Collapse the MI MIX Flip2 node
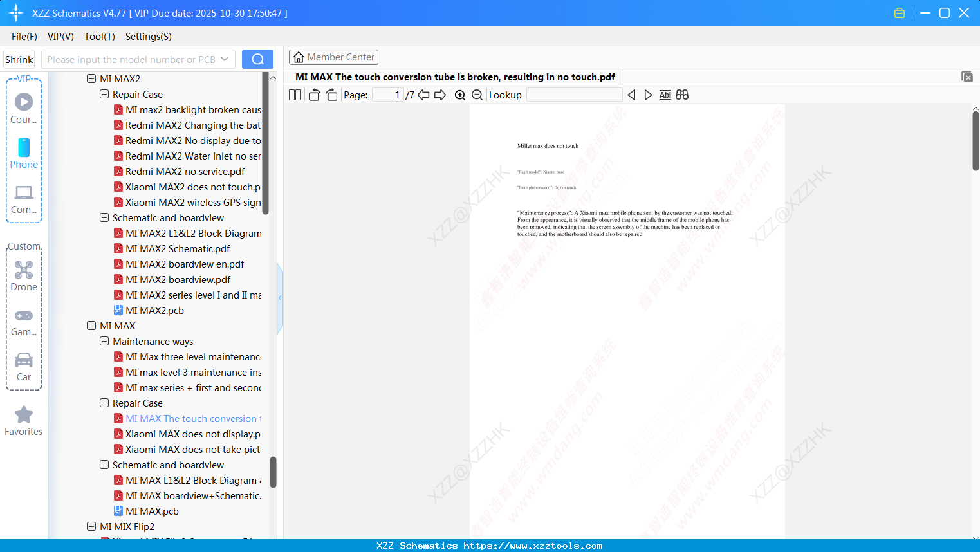Image resolution: width=980 pixels, height=552 pixels. click(x=91, y=527)
